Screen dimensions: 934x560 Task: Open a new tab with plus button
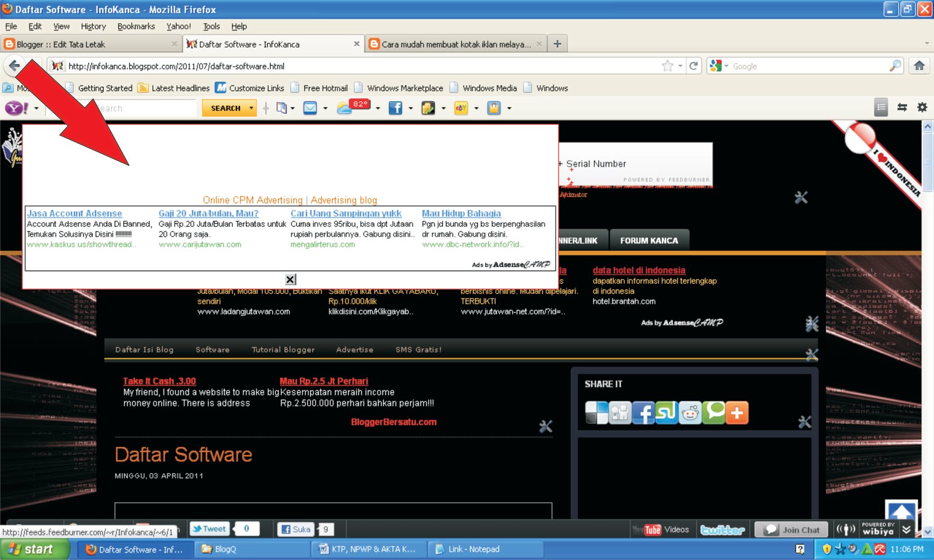tap(557, 44)
